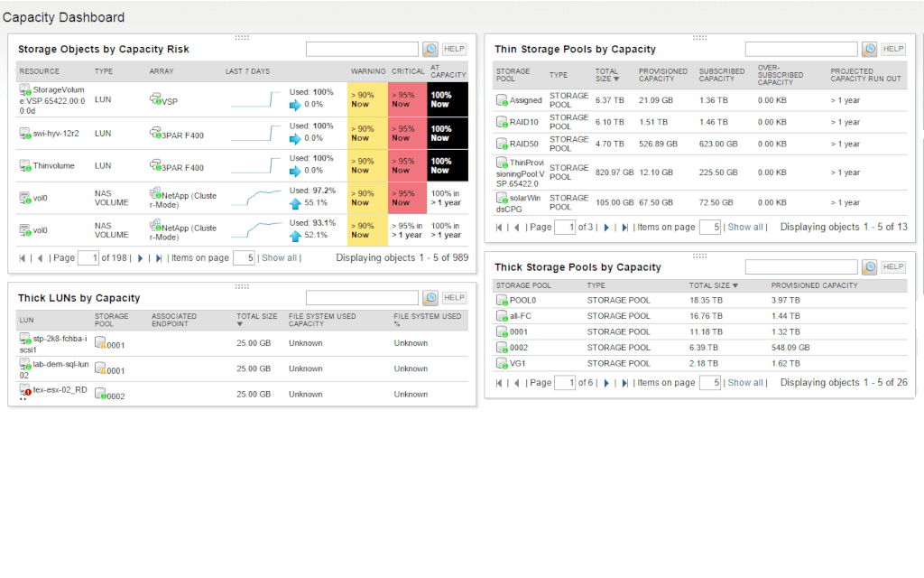Click the magnifier icon in Thin Storage Pools panel
The height and width of the screenshot is (578, 924).
868,49
